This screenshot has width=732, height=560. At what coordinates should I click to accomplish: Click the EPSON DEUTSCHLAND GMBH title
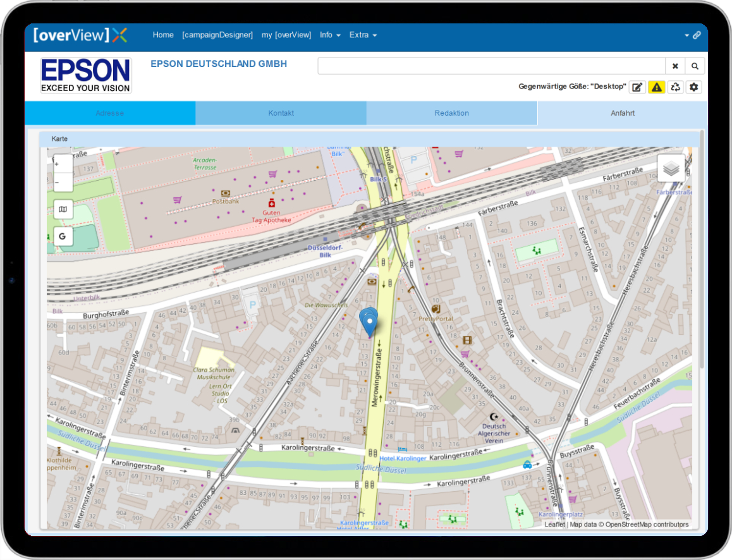(219, 64)
